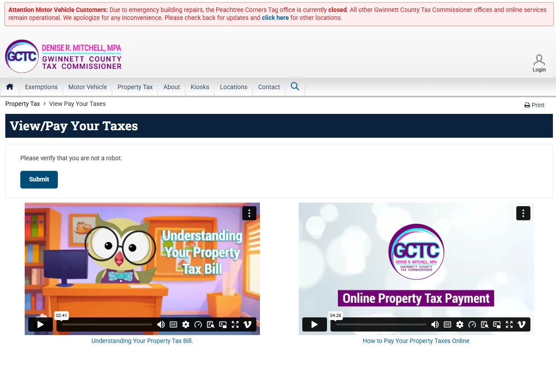This screenshot has width=556, height=392.
Task: Open transcript search on the Online Payment video
Action: point(485,324)
